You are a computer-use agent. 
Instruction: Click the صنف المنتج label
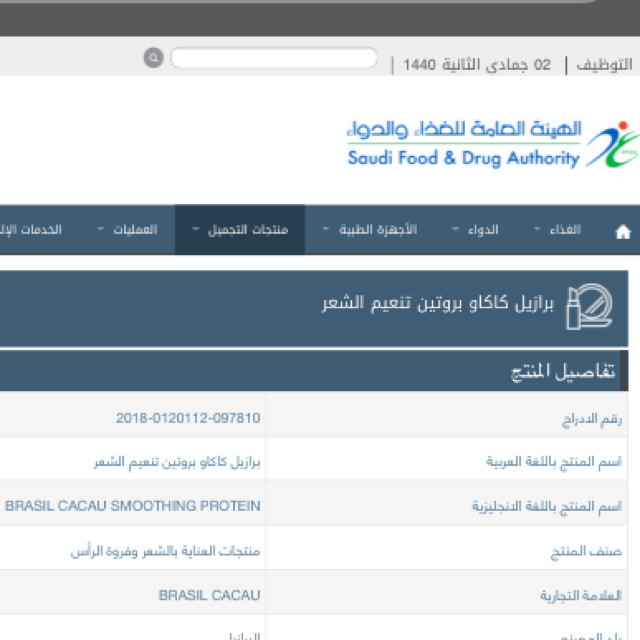point(586,552)
